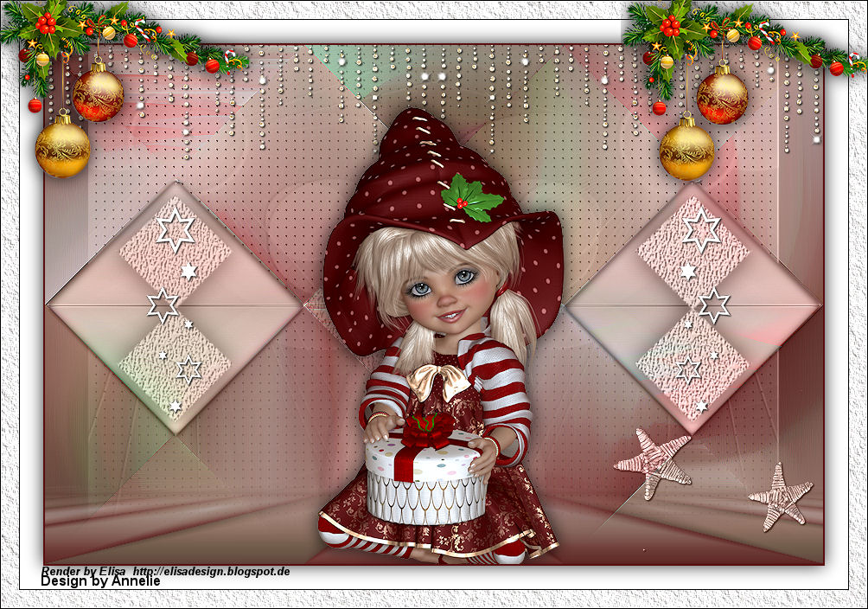
Task: Click the "Render by Elisa" credit text
Action: coord(84,571)
